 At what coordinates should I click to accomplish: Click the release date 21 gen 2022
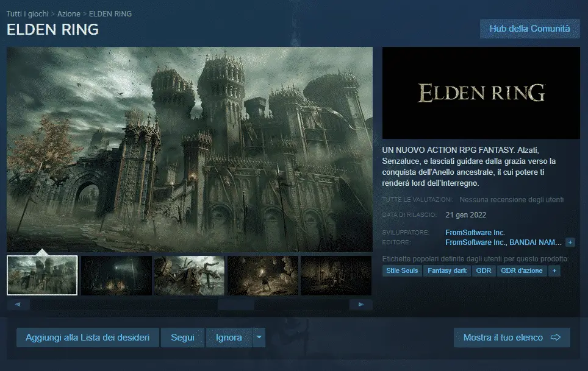(466, 215)
